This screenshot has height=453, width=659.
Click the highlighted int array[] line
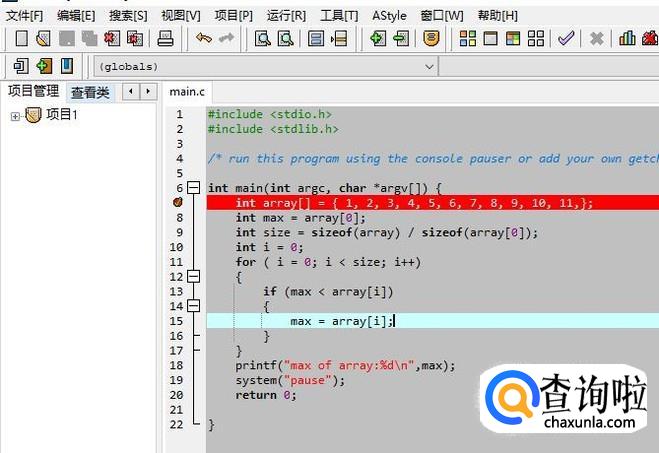[433, 203]
